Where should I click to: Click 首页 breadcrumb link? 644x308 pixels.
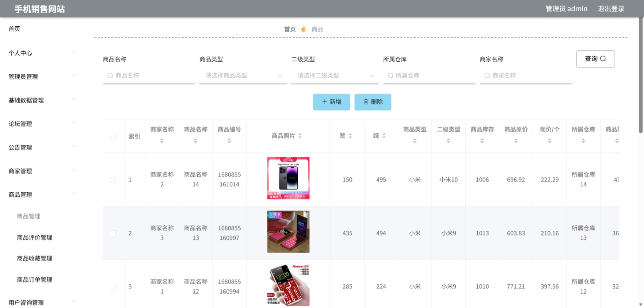pyautogui.click(x=290, y=29)
